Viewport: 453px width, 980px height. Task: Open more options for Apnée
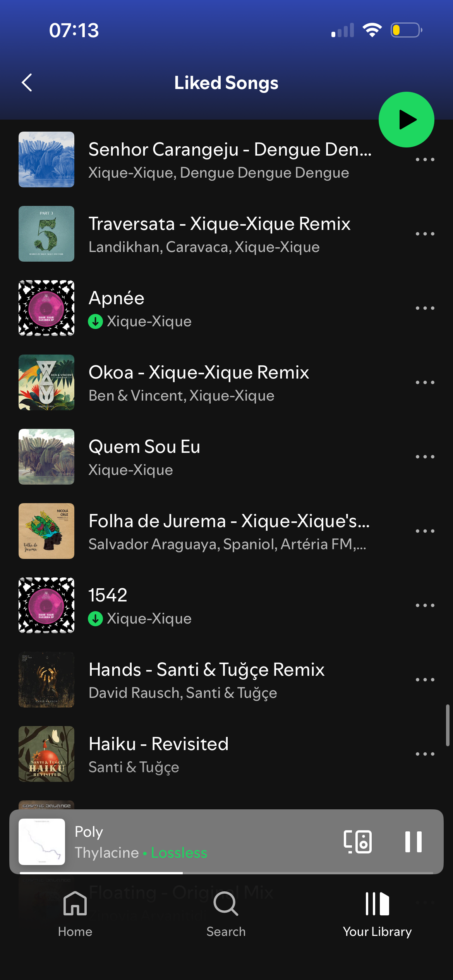[425, 308]
